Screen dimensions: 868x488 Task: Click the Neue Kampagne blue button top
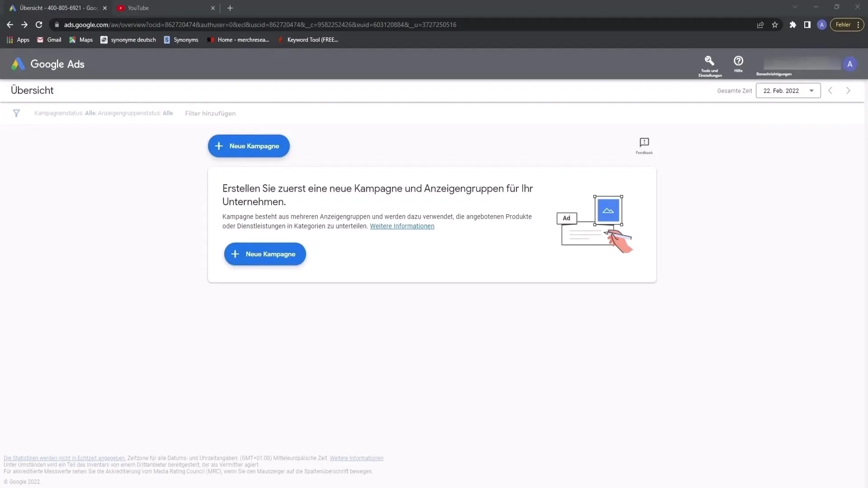click(x=249, y=146)
